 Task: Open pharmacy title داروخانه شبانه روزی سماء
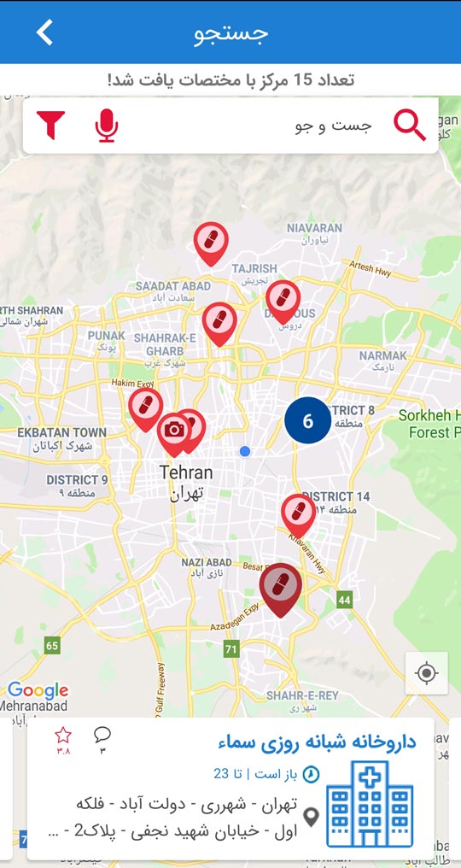317,742
